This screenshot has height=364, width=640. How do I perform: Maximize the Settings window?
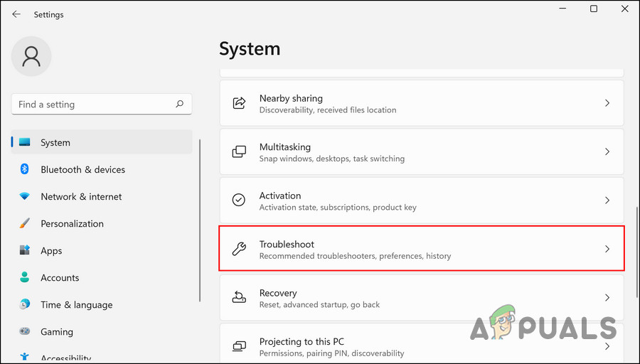pyautogui.click(x=594, y=9)
